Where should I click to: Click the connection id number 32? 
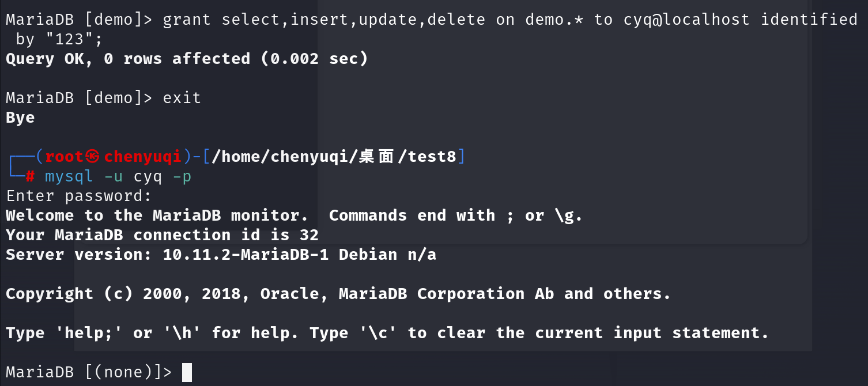(x=309, y=235)
